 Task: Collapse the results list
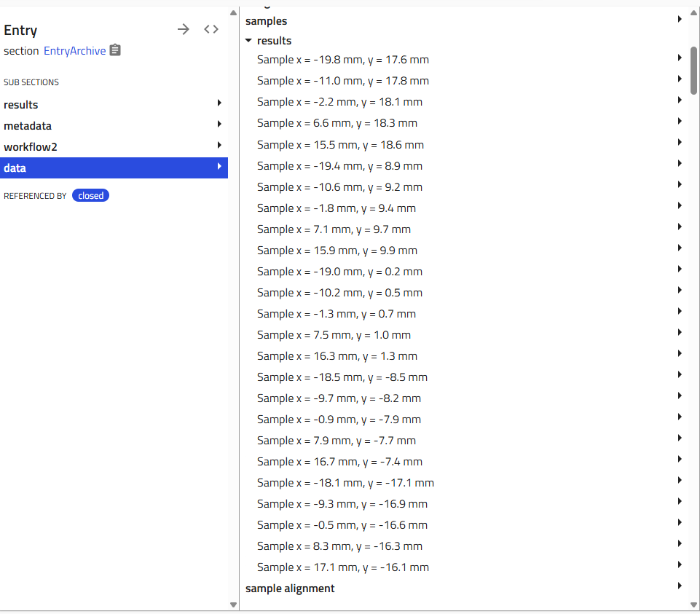[x=249, y=41]
